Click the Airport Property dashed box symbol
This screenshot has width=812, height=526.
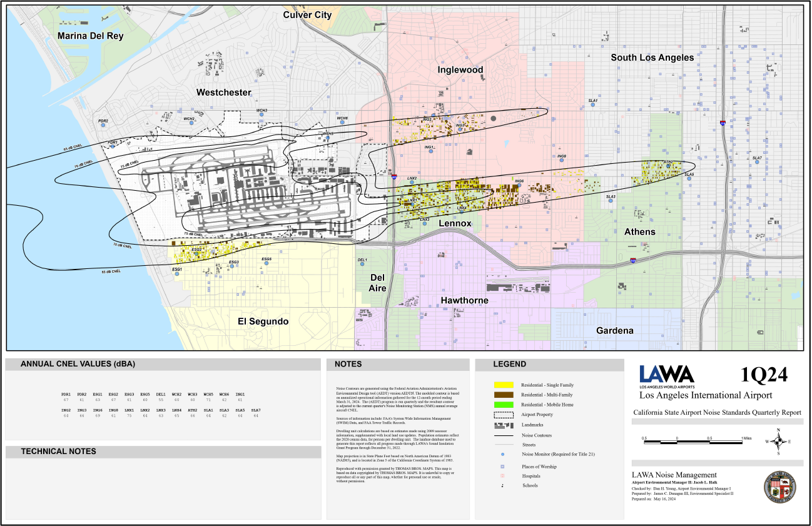[504, 415]
